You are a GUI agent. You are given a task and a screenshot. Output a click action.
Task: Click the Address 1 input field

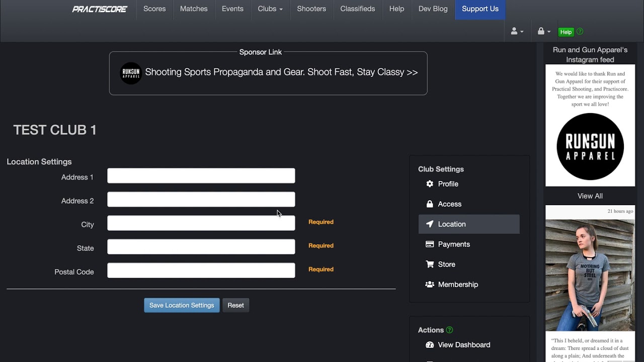click(x=201, y=176)
